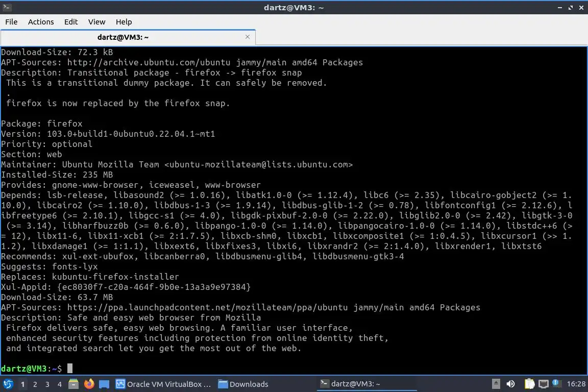Click the ubuntu-mozillateam email address
The image size is (588, 392).
258,164
